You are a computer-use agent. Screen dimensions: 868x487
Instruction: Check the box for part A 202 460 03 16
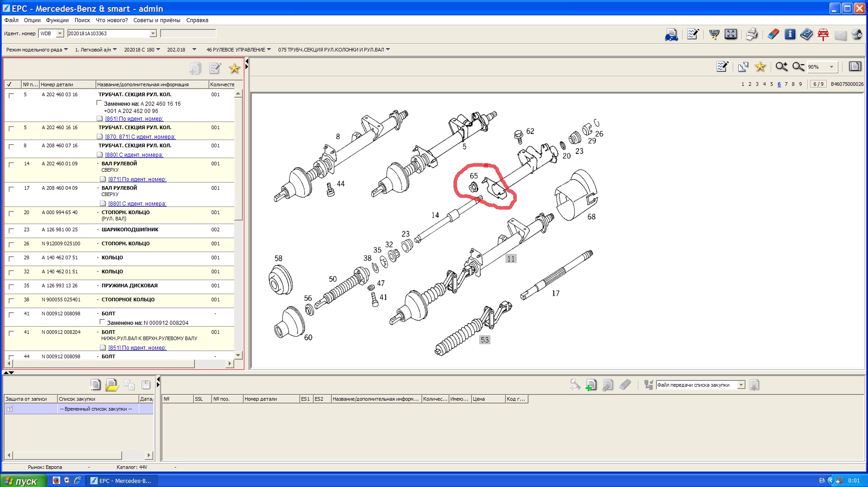pos(11,95)
